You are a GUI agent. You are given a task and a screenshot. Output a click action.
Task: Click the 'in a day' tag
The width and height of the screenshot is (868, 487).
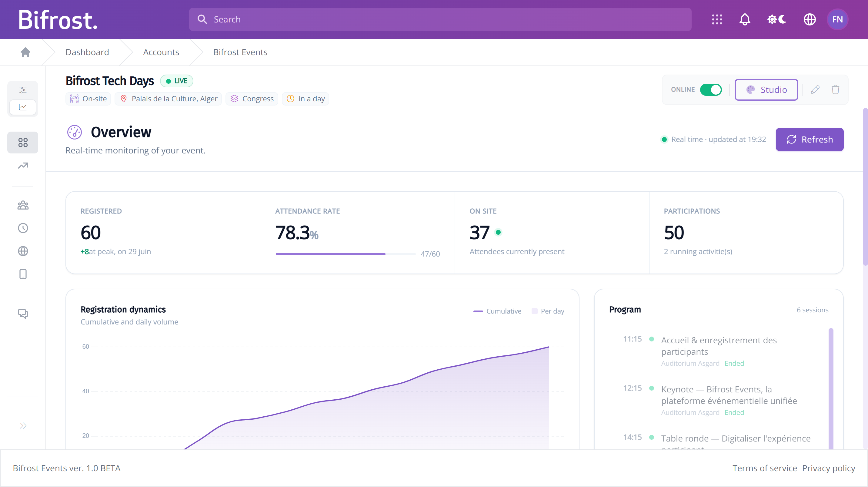coord(305,99)
